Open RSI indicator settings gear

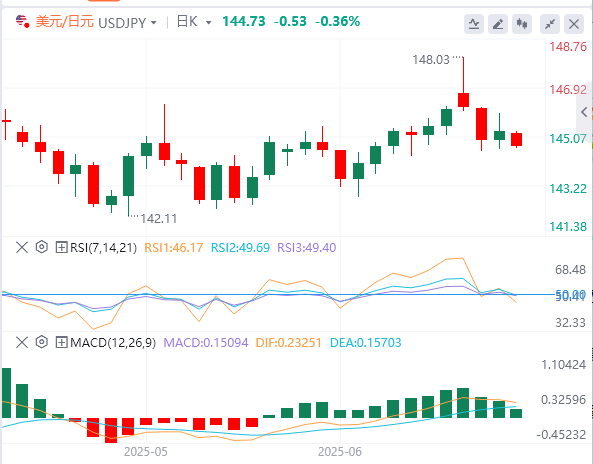[42, 247]
